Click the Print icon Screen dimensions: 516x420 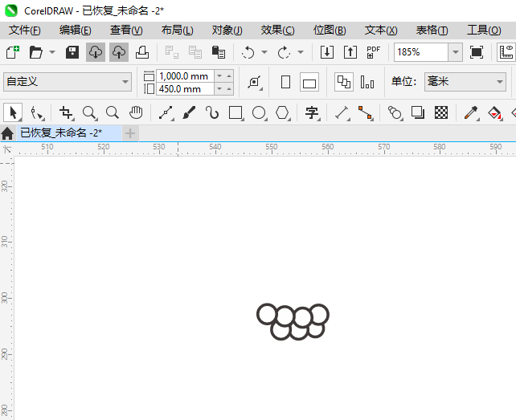click(141, 52)
